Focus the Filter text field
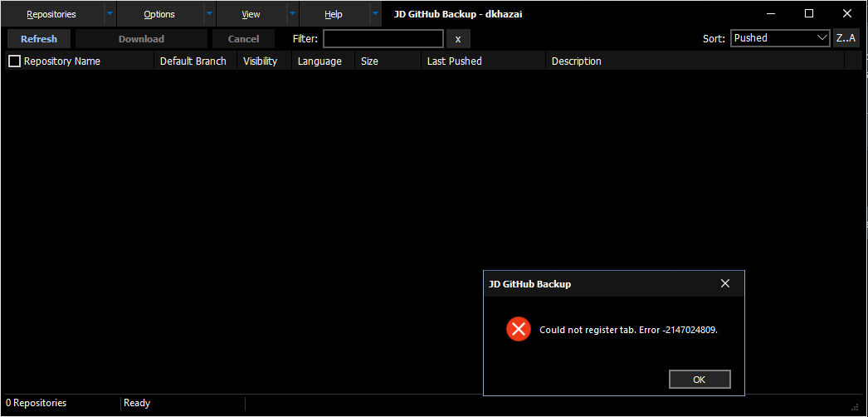Image resolution: width=868 pixels, height=417 pixels. coord(383,39)
